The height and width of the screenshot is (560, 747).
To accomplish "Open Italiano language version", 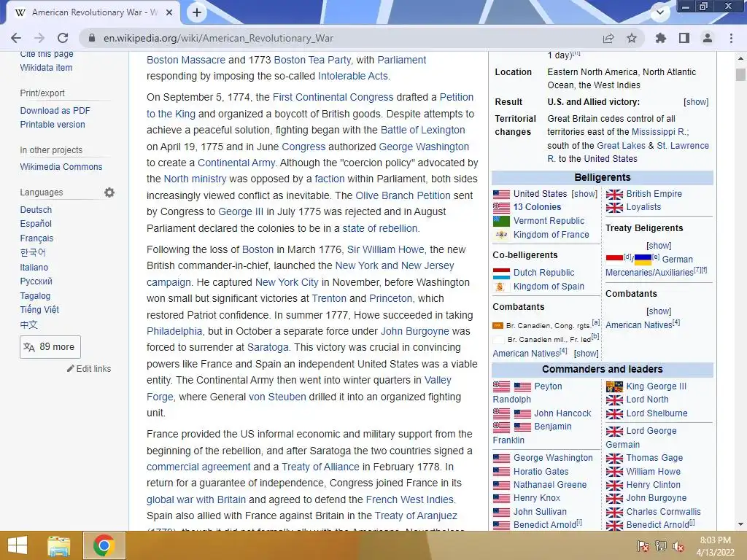I will (x=34, y=268).
